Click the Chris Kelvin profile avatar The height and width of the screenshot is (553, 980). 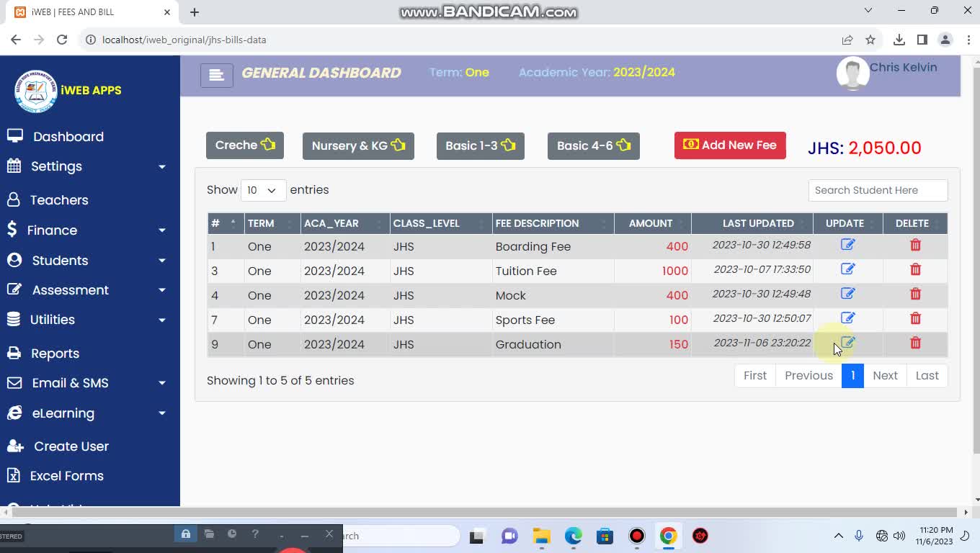click(x=852, y=73)
